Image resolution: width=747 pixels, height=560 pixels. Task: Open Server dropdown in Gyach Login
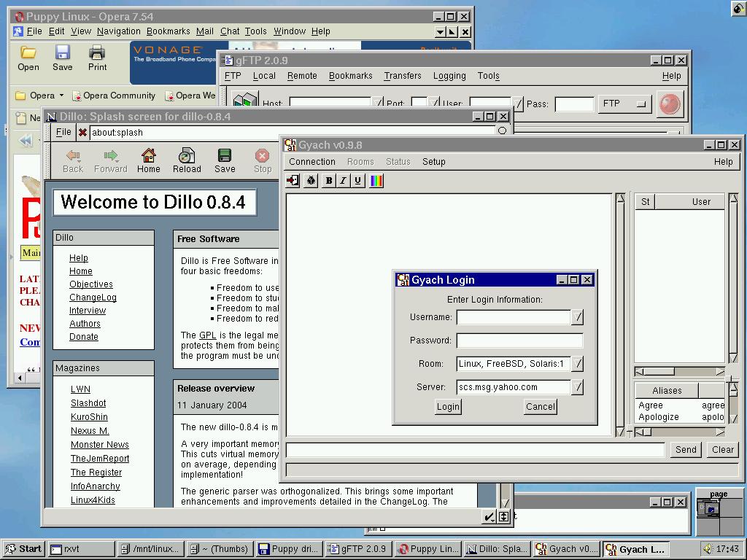click(577, 387)
